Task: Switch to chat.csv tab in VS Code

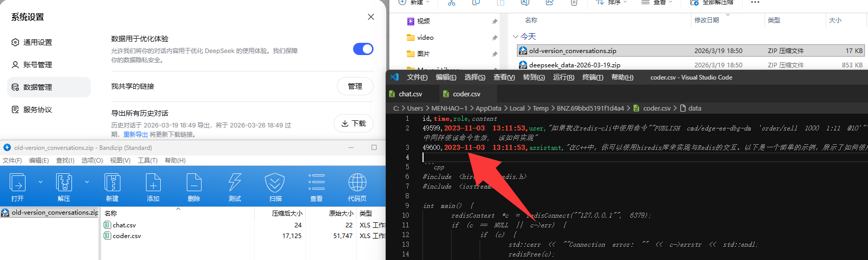Action: click(x=411, y=94)
